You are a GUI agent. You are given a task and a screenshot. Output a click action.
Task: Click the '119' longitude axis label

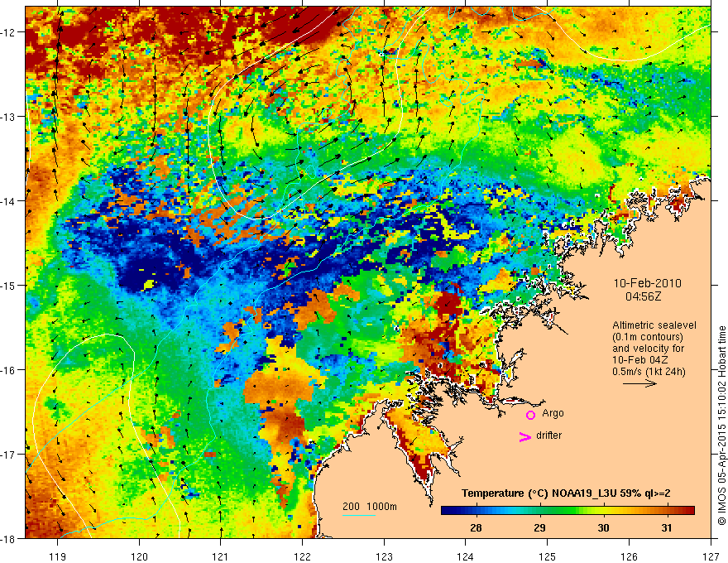coord(58,556)
